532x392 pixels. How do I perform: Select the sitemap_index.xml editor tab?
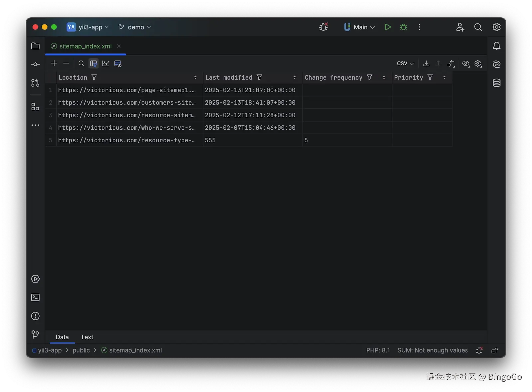click(x=85, y=46)
